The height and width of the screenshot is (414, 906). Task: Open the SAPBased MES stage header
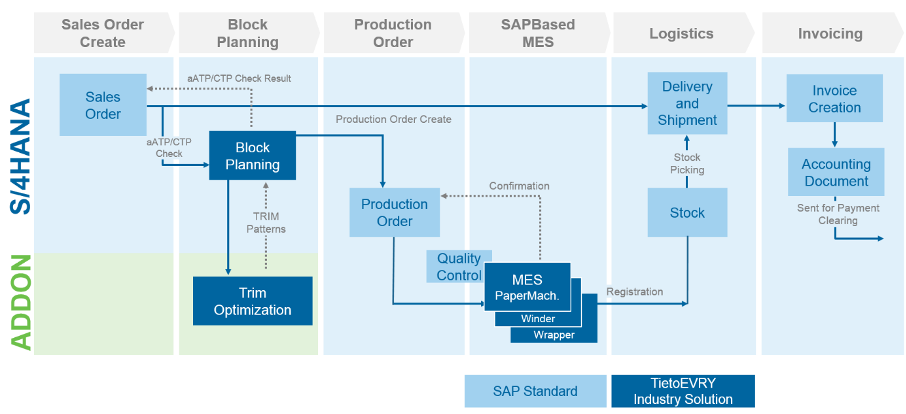point(538,33)
